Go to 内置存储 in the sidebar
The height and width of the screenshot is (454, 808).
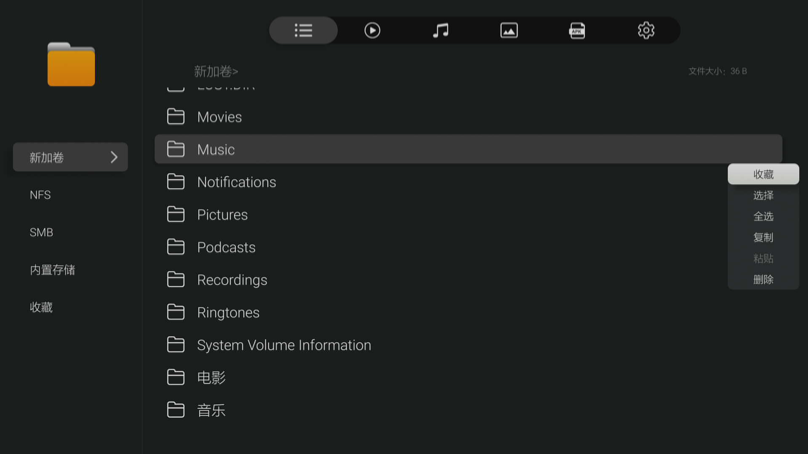tap(52, 270)
